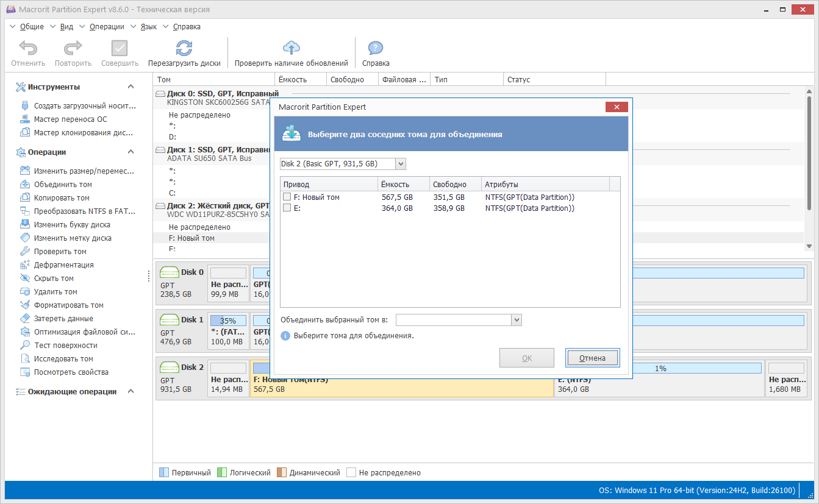This screenshot has width=819, height=504.
Task: Click the 1% usage bar on Disk 2
Action: coord(660,368)
